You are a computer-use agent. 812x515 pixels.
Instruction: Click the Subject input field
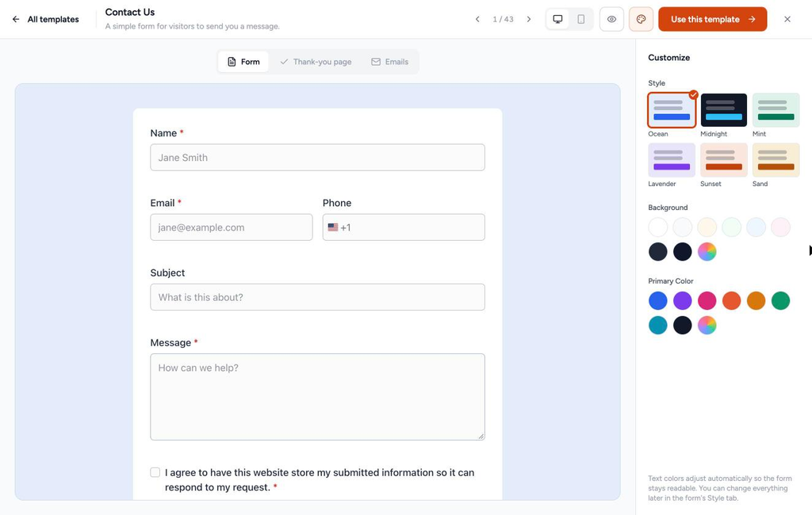(x=317, y=297)
